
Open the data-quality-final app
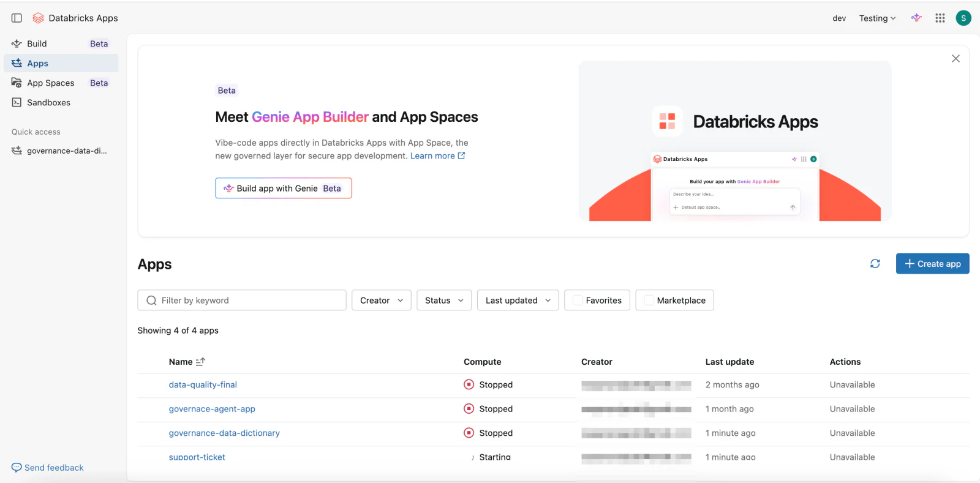coord(203,384)
